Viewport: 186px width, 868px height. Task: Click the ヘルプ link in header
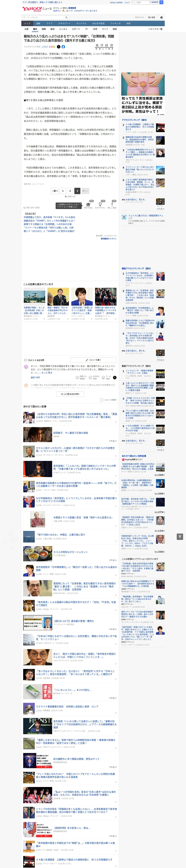[127, 2]
